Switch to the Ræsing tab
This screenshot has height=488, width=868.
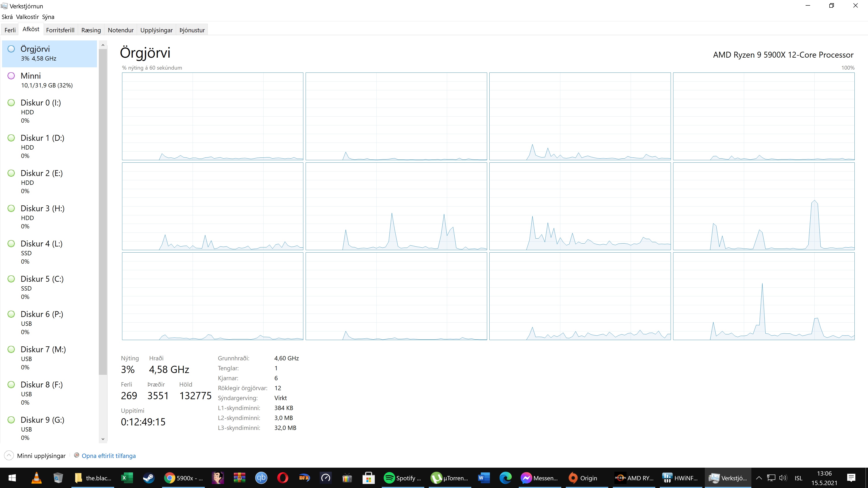click(x=91, y=30)
